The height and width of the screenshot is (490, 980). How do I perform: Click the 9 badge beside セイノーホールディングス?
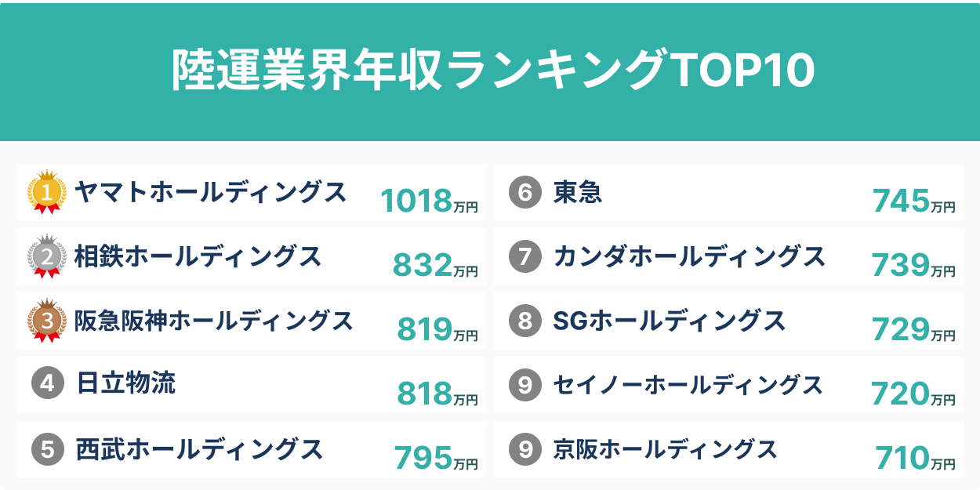[x=524, y=385]
